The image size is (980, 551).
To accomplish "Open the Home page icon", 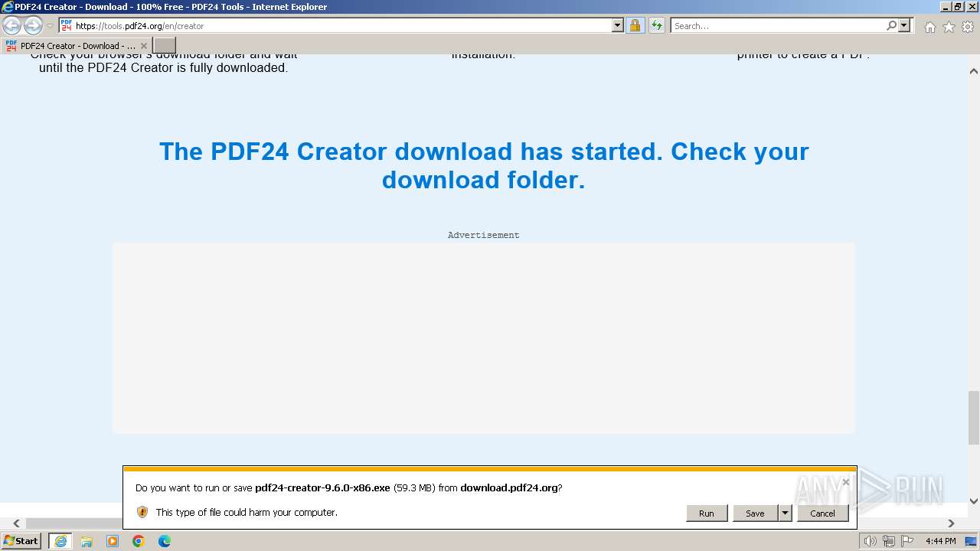I will click(x=929, y=27).
